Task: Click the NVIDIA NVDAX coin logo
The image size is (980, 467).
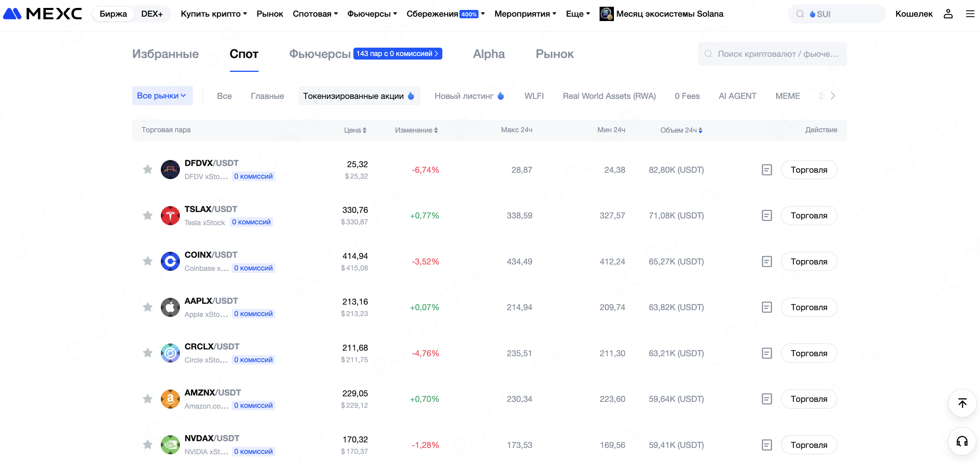Action: [170, 445]
